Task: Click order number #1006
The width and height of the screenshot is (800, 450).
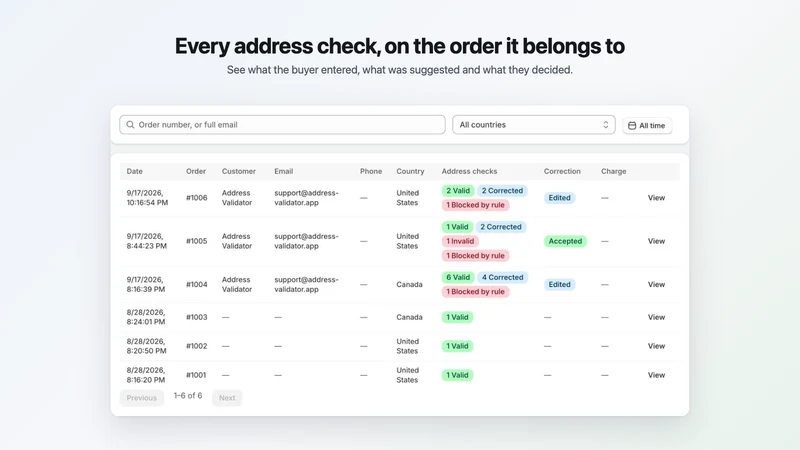Action: point(196,197)
